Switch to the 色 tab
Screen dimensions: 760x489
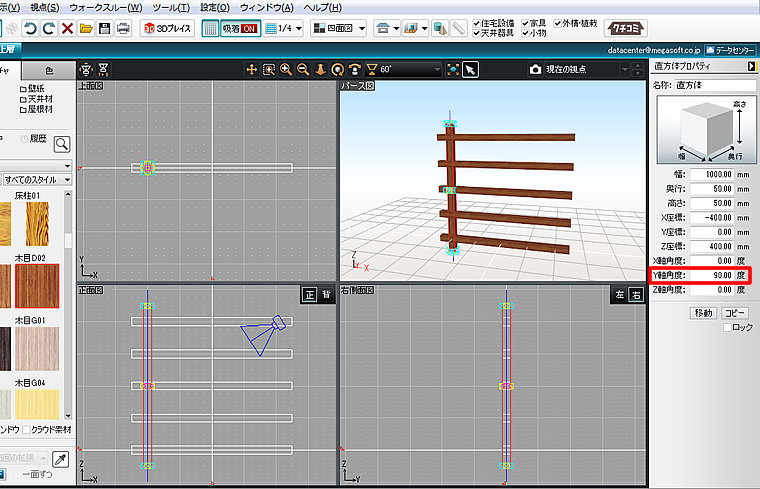pyautogui.click(x=50, y=69)
